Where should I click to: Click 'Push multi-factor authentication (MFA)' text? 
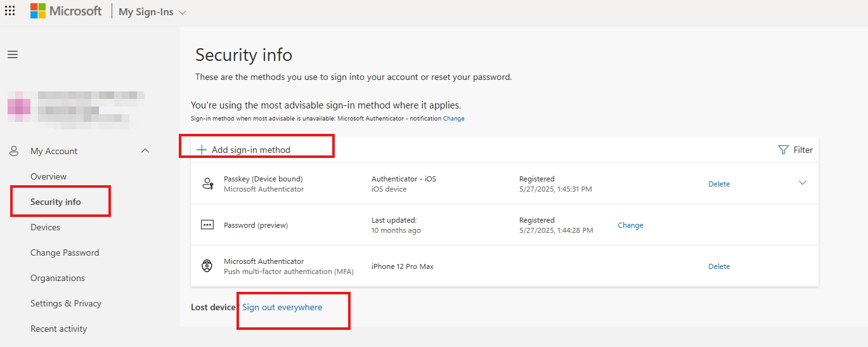coord(288,272)
